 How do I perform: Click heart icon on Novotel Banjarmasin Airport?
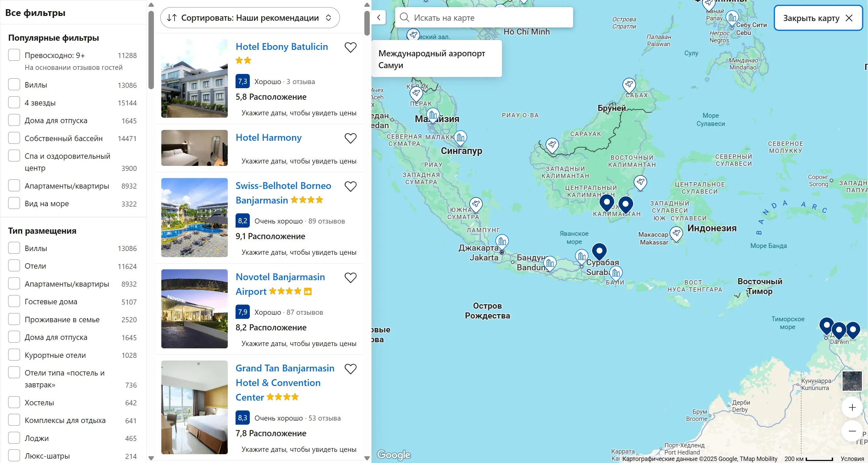click(x=350, y=278)
